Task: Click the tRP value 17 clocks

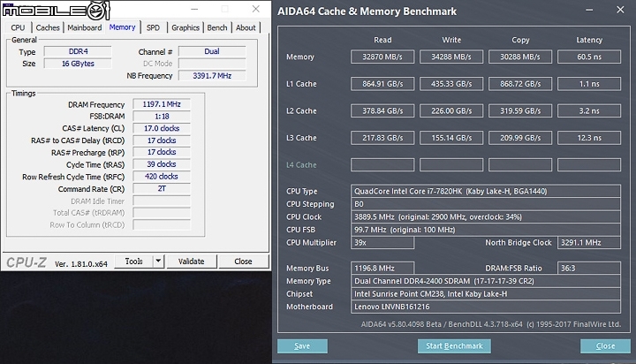Action: [162, 152]
